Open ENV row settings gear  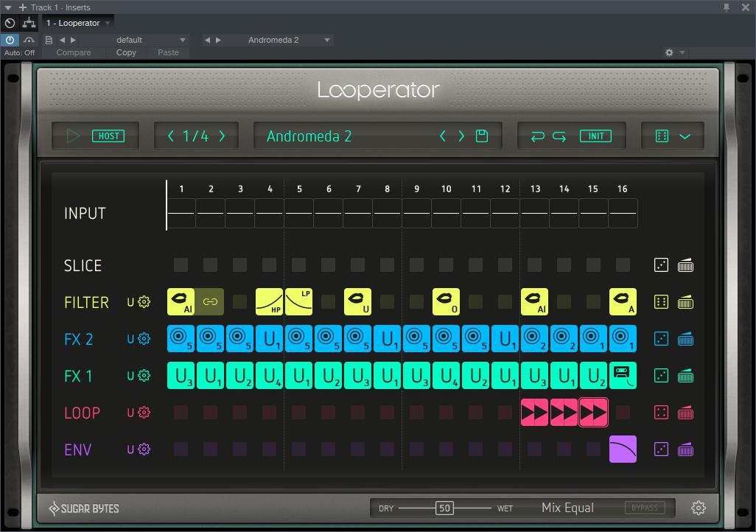click(x=144, y=449)
